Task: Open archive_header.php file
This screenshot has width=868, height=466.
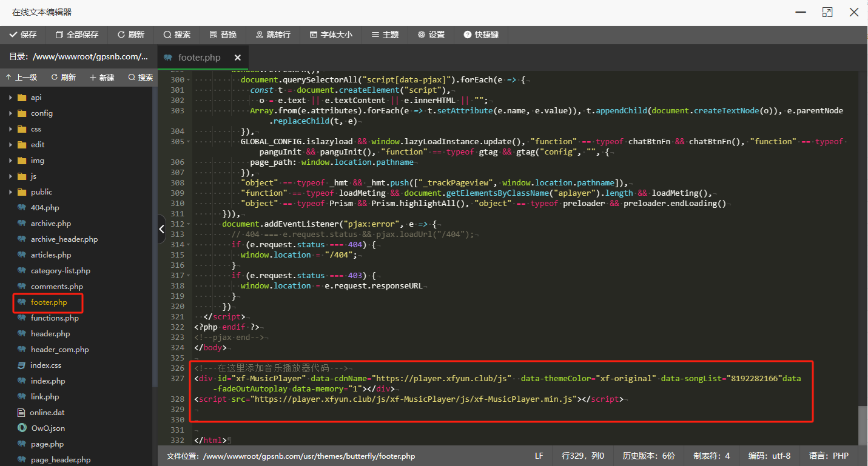Action: coord(64,239)
